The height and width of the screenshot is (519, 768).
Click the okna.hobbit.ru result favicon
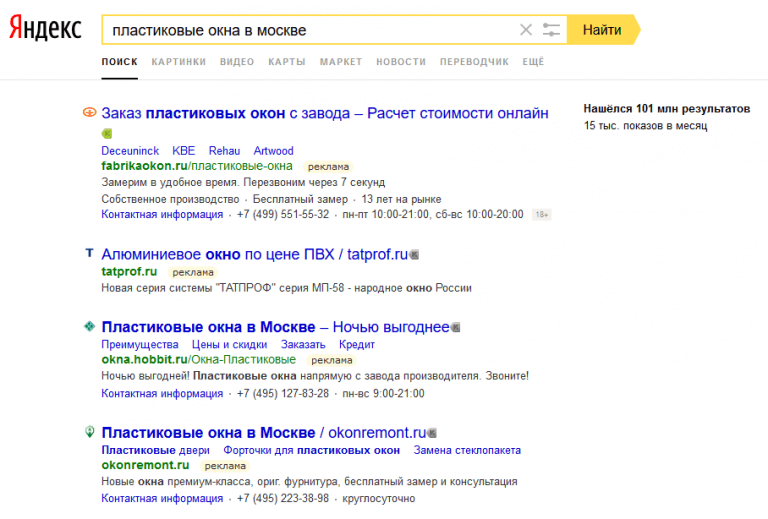pyautogui.click(x=89, y=326)
